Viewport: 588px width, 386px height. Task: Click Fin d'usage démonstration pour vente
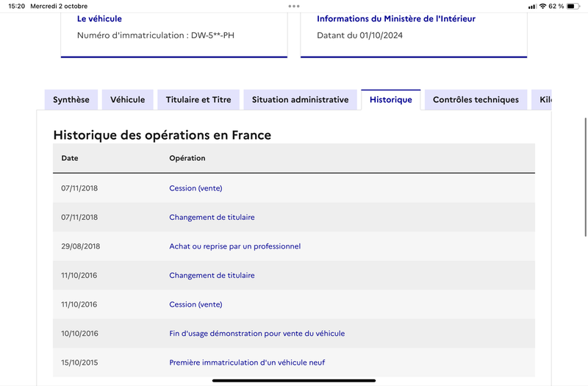[257, 334]
